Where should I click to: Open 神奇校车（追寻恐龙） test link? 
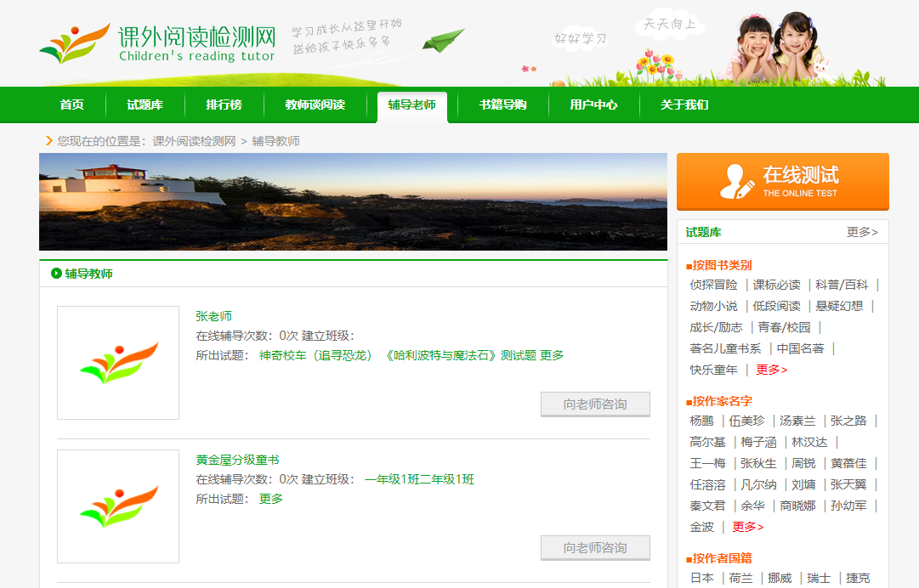coord(315,355)
